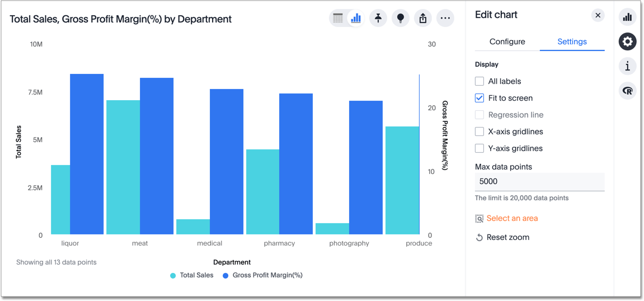The height and width of the screenshot is (301, 644).
Task: Turn on Y-axis gridlines
Action: click(480, 148)
